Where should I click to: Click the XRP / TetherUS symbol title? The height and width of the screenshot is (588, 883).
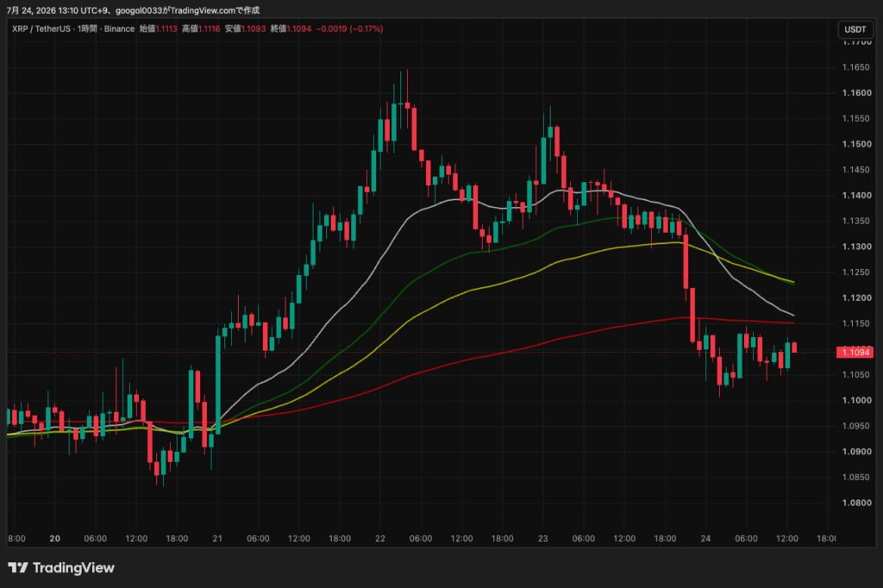(41, 28)
